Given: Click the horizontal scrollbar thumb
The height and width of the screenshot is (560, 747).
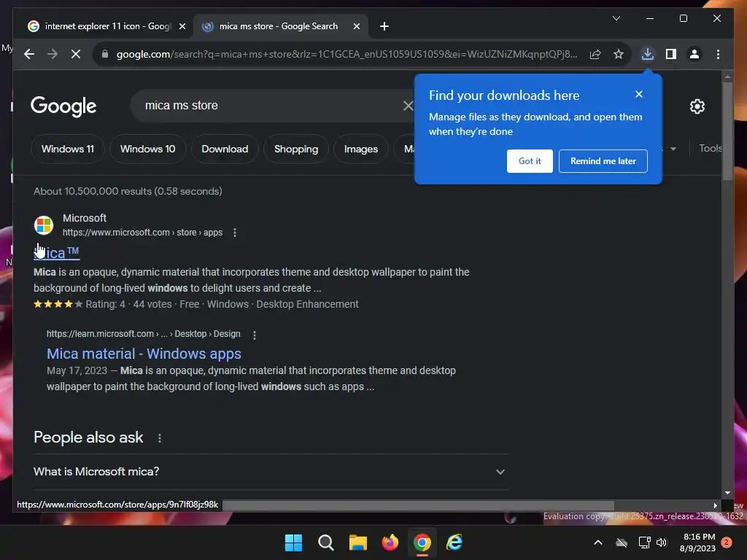Looking at the screenshot, I should (418, 505).
